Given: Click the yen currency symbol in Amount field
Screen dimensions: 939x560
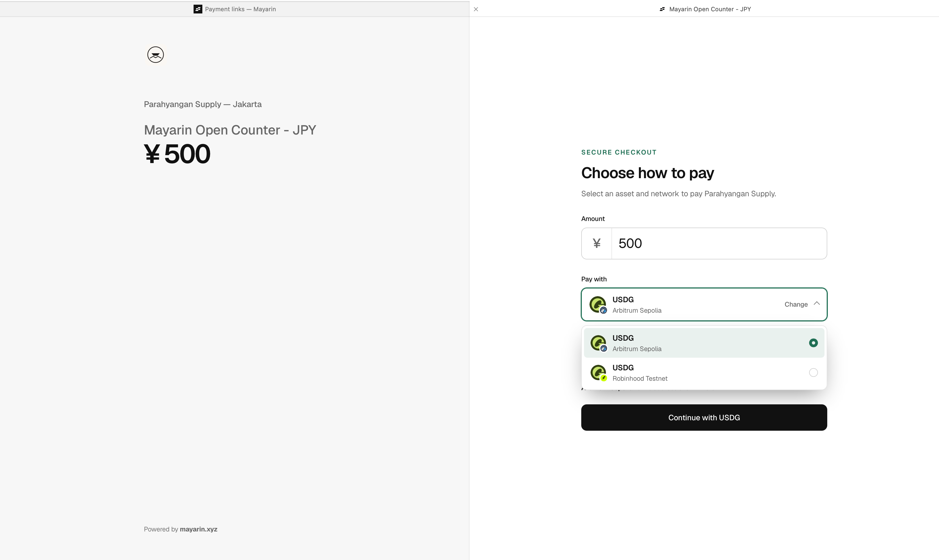Looking at the screenshot, I should 597,243.
